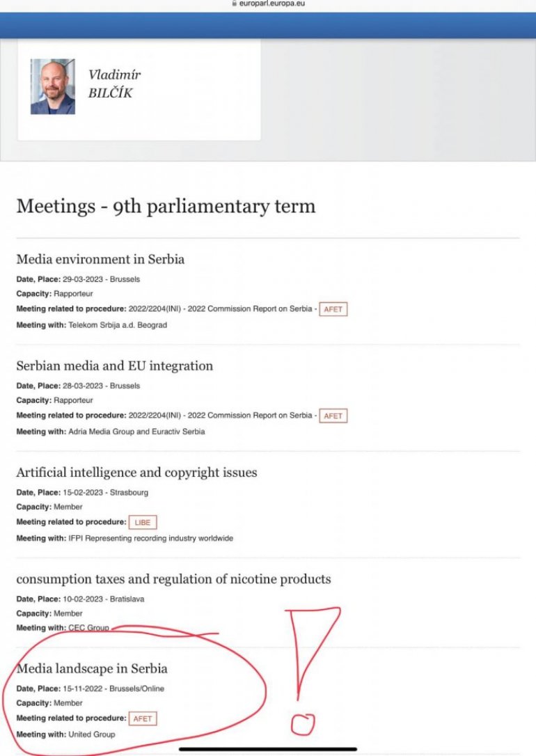Open the Media environment in Serbia meeting
This screenshot has width=536, height=756.
[x=100, y=260]
